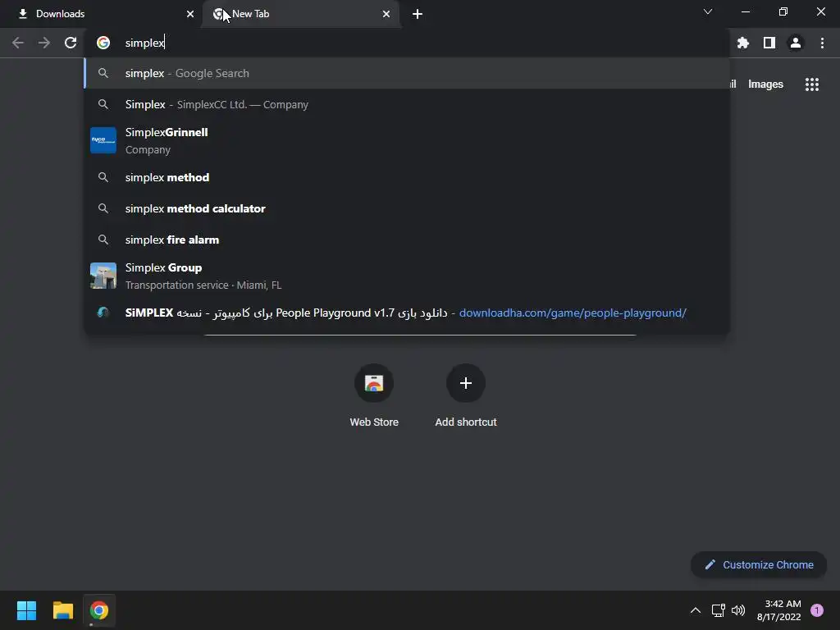Show hidden icons in system tray
The width and height of the screenshot is (840, 630).
pos(696,610)
